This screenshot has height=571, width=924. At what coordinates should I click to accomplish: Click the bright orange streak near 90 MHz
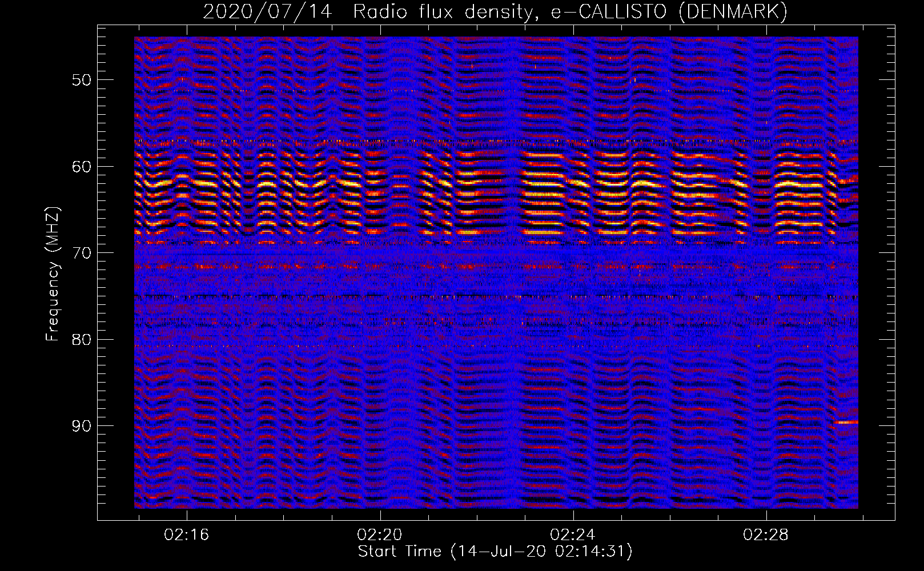[x=846, y=422]
